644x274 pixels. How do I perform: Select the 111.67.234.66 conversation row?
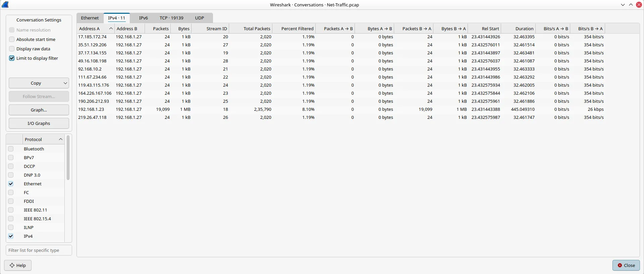coord(341,77)
